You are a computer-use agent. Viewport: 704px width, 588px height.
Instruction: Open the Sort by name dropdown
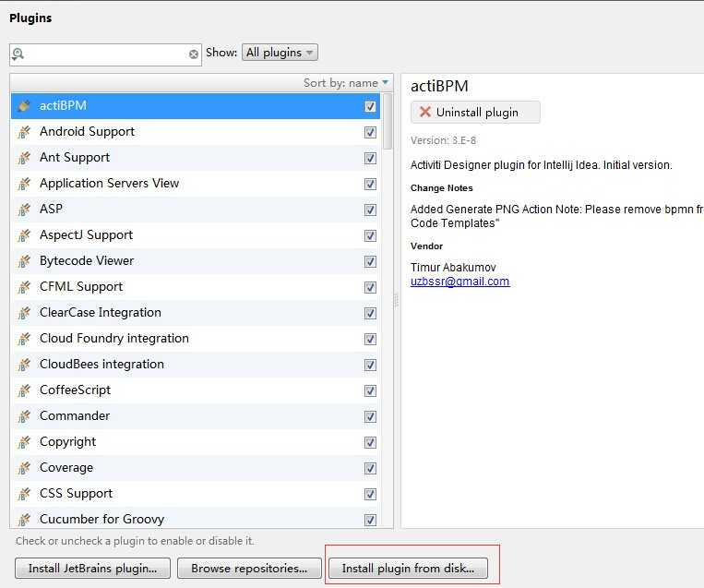coord(346,83)
